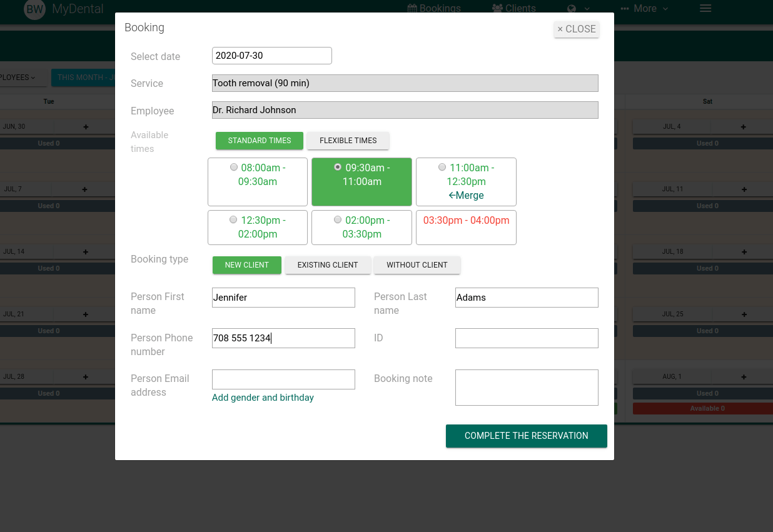Click plus icon beside Jun 30
The width and height of the screenshot is (773, 532).
(x=86, y=127)
